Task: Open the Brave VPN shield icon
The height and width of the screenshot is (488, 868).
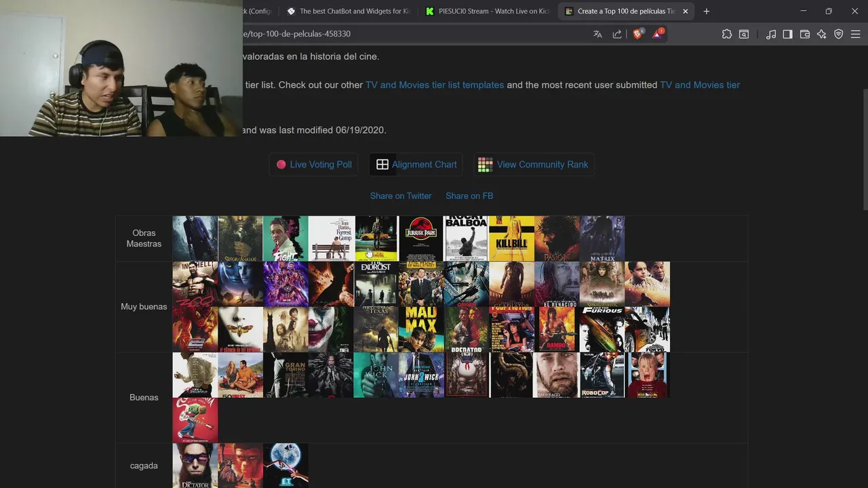Action: [839, 34]
